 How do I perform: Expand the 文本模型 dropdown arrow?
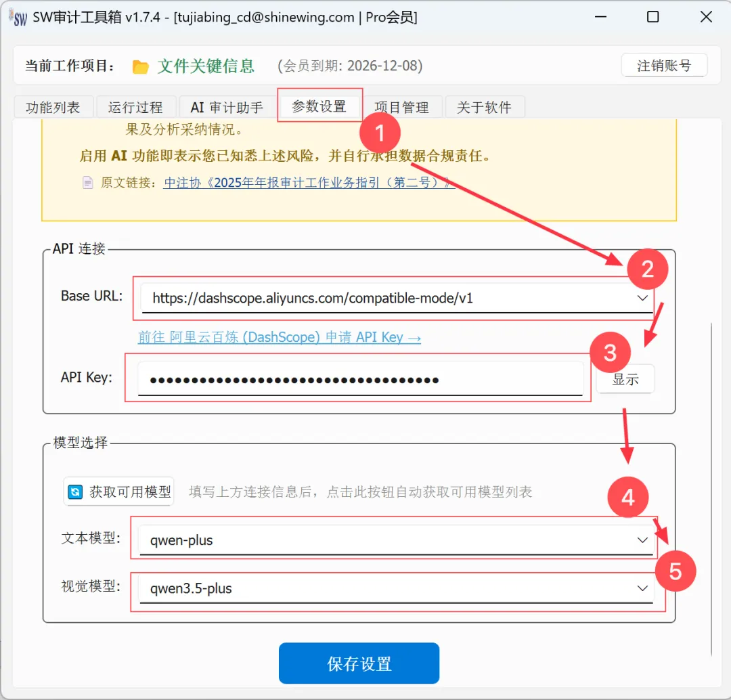pyautogui.click(x=642, y=540)
